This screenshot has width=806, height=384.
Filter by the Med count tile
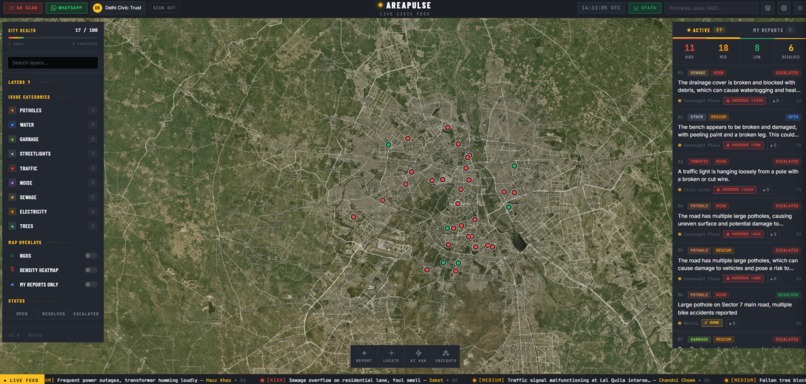(x=723, y=51)
